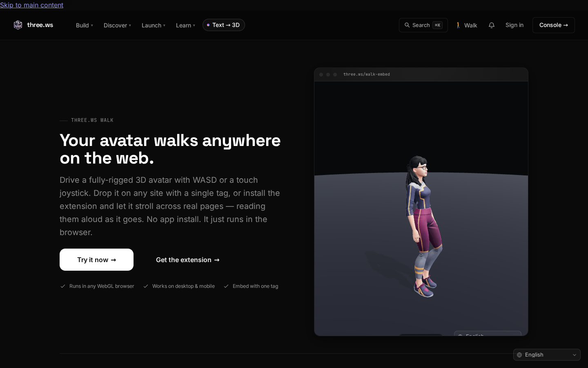The width and height of the screenshot is (588, 368).
Task: Click the Try it now → button
Action: [x=96, y=260]
